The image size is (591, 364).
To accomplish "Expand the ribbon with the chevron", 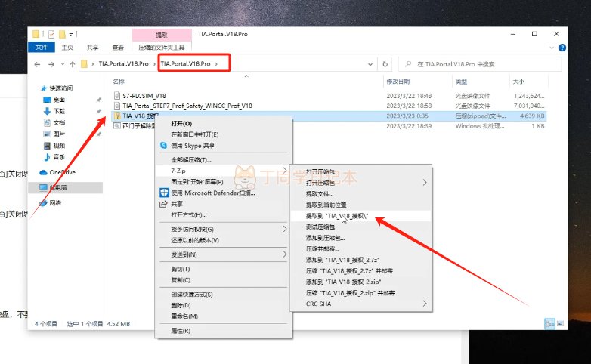I will click(x=552, y=48).
